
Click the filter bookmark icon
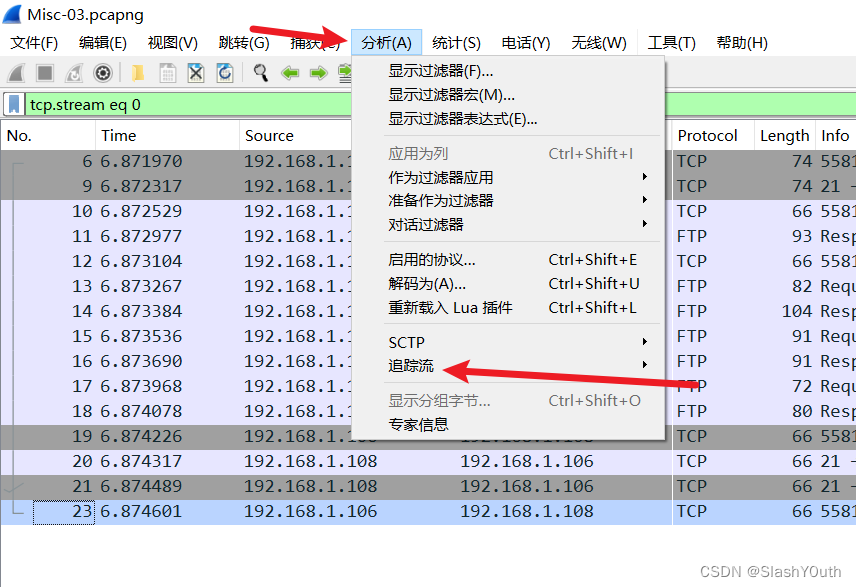[x=14, y=104]
